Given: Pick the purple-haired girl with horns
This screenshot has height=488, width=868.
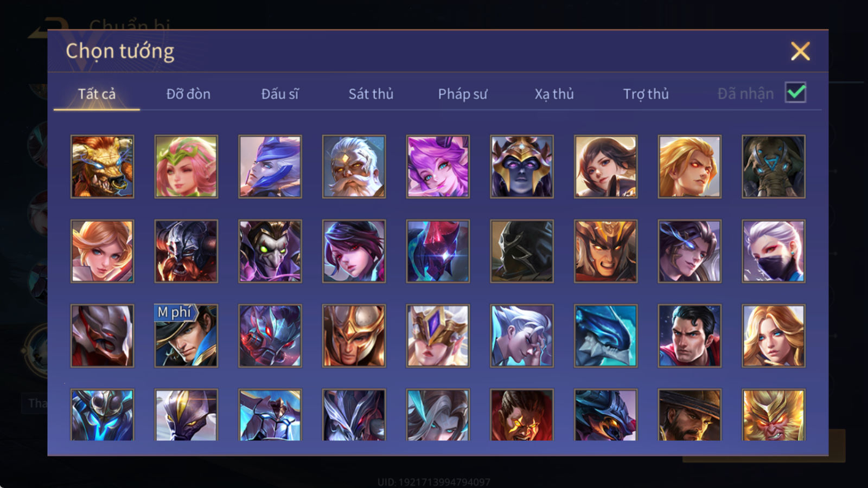Looking at the screenshot, I should (438, 166).
